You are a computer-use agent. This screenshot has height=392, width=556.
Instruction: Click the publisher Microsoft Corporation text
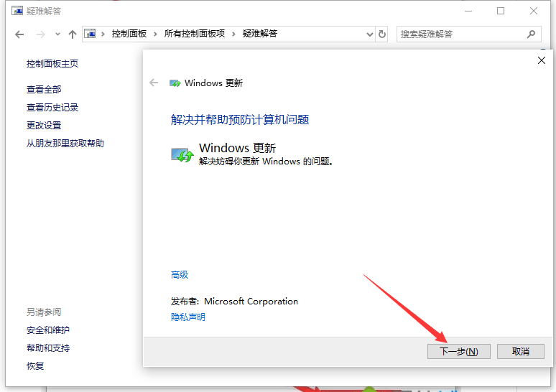251,302
